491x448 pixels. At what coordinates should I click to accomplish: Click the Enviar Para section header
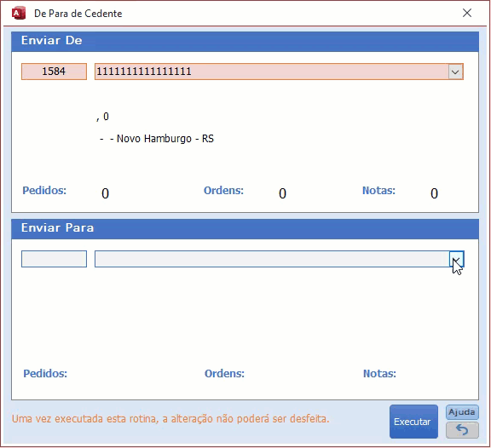coord(245,229)
